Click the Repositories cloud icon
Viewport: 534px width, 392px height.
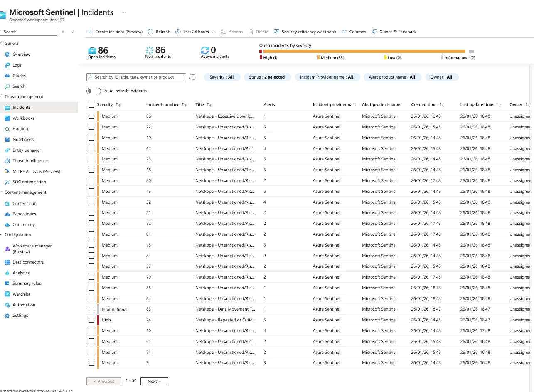(7, 214)
